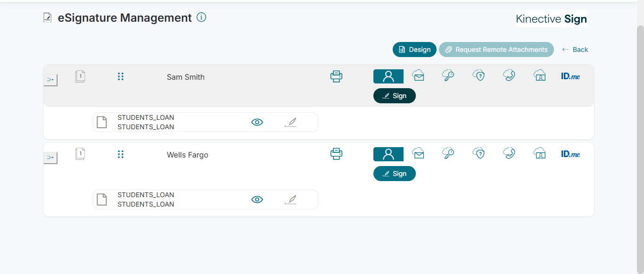Select cloud video ID for Sam Smith

539,75
